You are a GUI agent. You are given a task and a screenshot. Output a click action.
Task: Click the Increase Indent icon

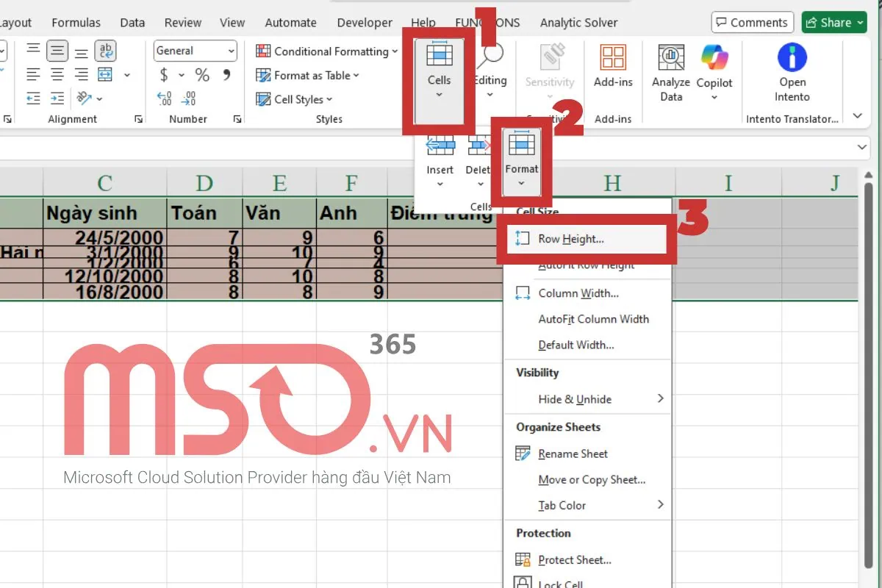click(x=57, y=98)
